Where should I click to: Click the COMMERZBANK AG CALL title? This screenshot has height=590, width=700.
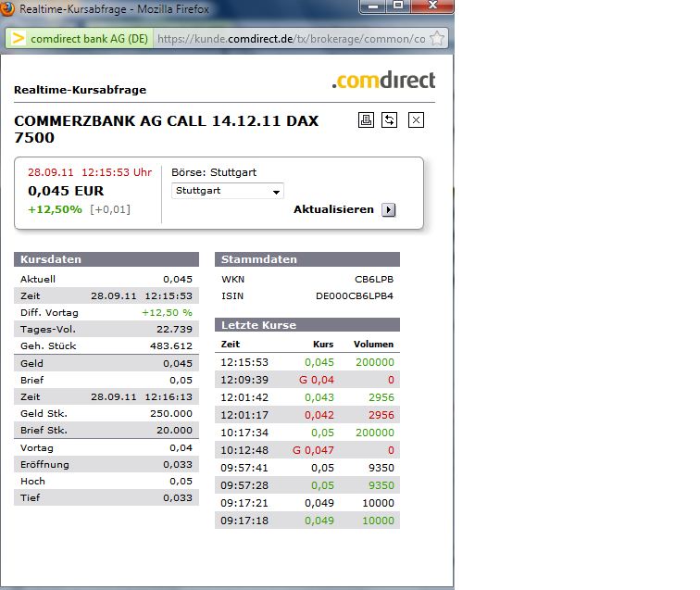pyautogui.click(x=166, y=129)
